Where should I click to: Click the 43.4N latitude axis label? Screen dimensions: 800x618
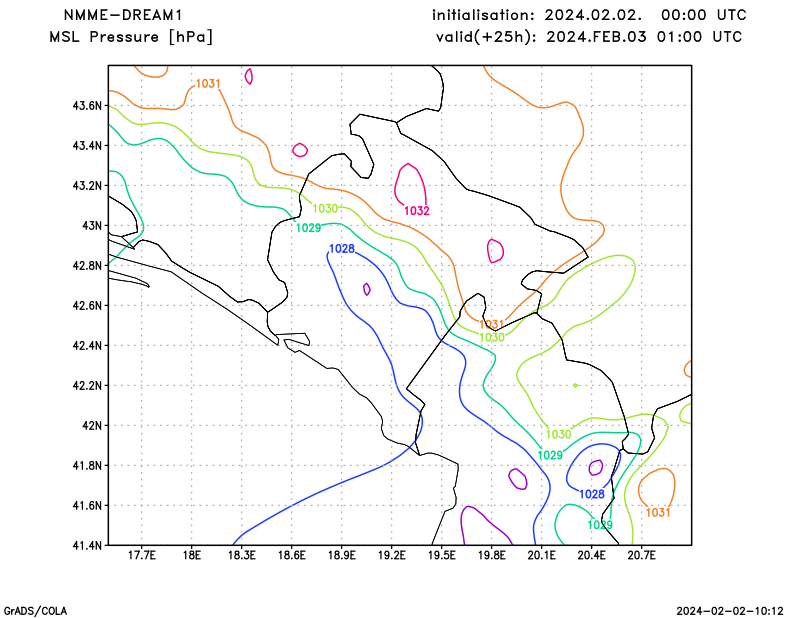tap(87, 146)
